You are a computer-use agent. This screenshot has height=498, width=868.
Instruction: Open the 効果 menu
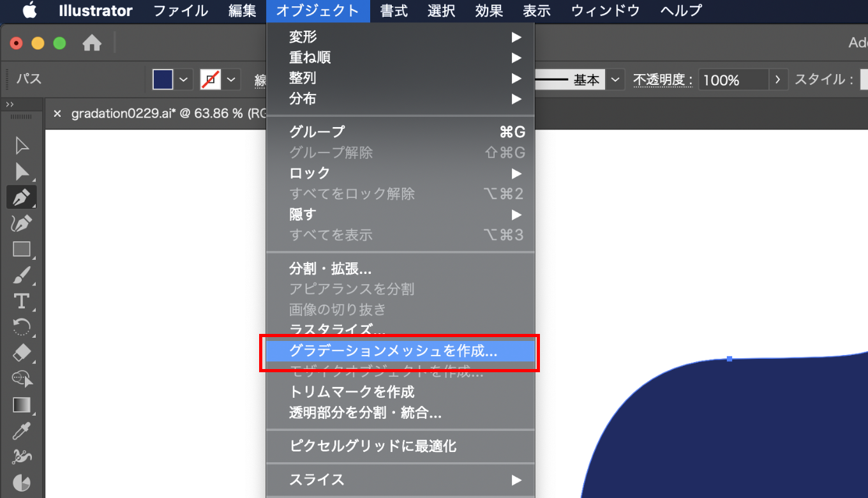[x=489, y=11]
